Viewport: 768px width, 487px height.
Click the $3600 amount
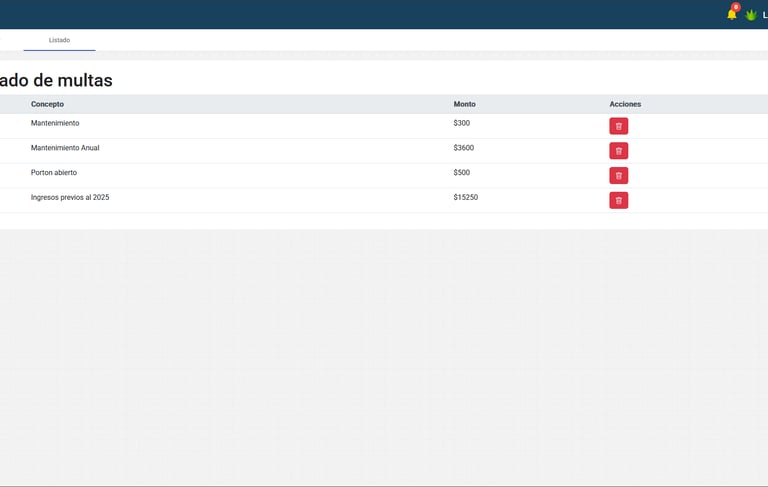pyautogui.click(x=463, y=147)
